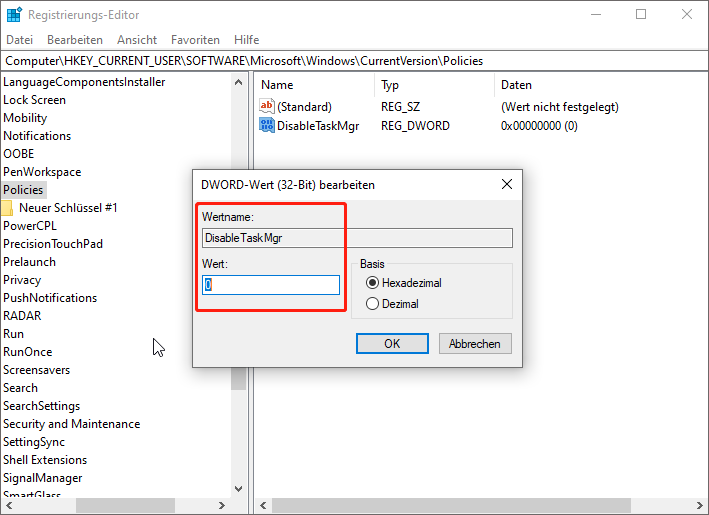Select the Run key
Image resolution: width=709 pixels, height=515 pixels.
coord(13,334)
